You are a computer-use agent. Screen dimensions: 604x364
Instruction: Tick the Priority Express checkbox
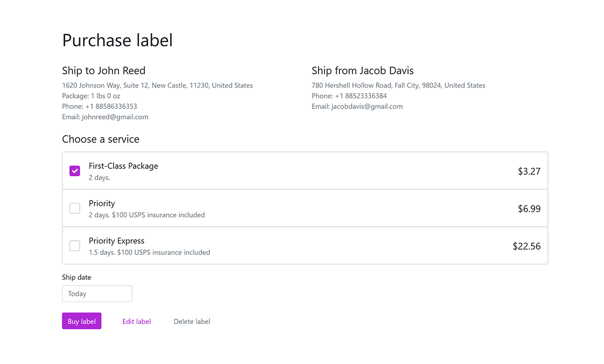(x=75, y=246)
